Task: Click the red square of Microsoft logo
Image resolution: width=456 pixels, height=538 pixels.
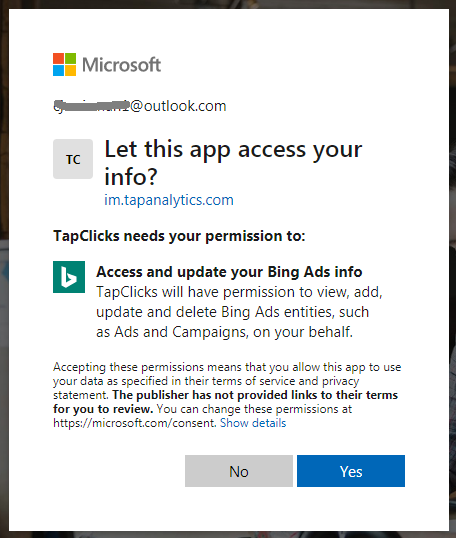Action: pos(58,58)
